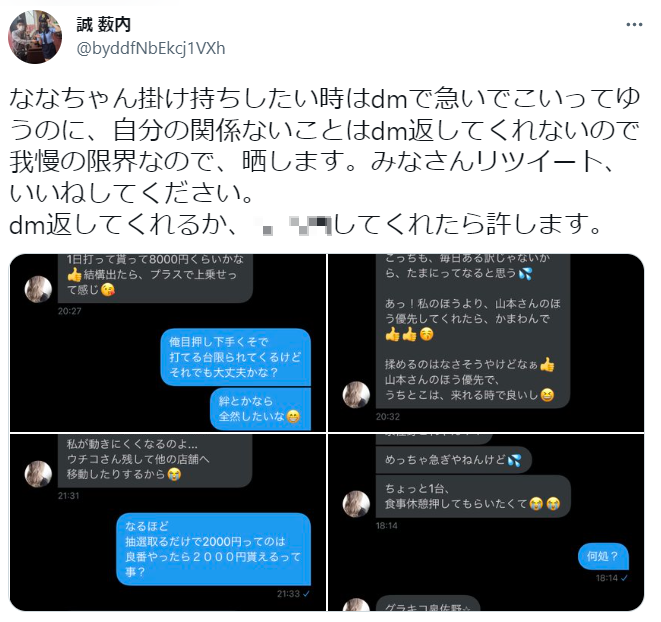
Task: Open the top-left DM screenshot image
Action: tap(168, 343)
